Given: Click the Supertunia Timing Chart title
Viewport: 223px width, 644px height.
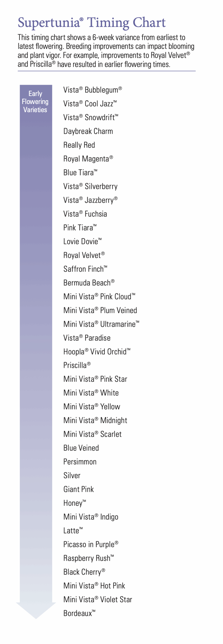Looking at the screenshot, I should [92, 23].
